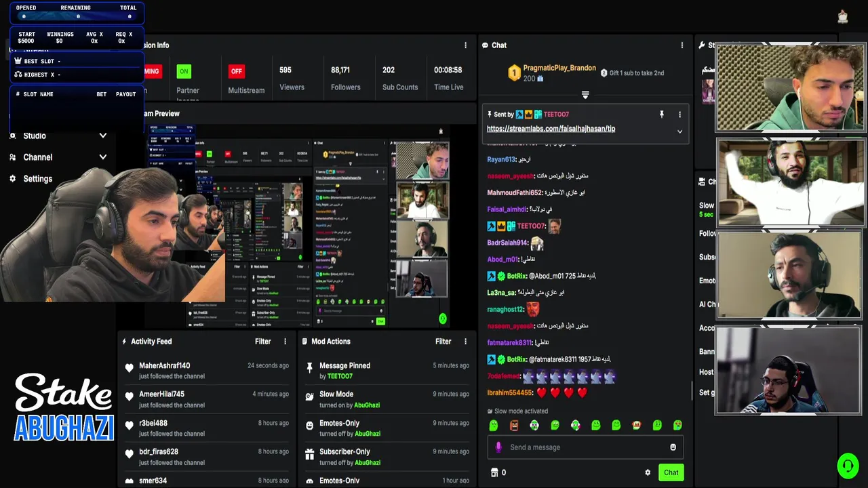Image resolution: width=868 pixels, height=488 pixels.
Task: Click the Stream Preview video thumbnail
Action: coord(298,227)
